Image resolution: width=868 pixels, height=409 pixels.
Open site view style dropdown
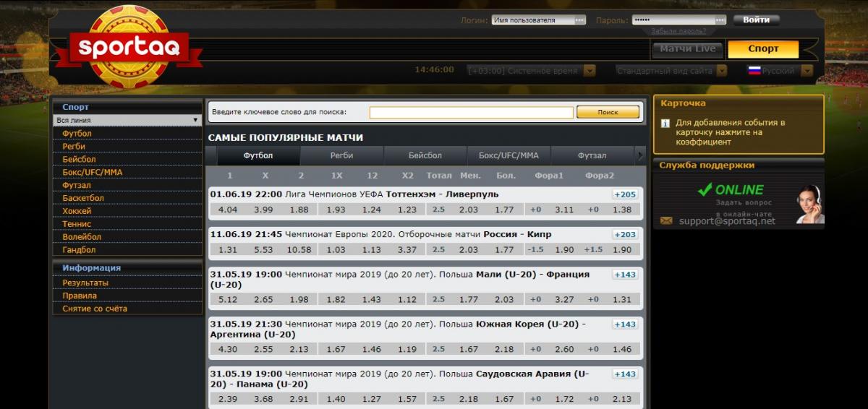coord(722,71)
